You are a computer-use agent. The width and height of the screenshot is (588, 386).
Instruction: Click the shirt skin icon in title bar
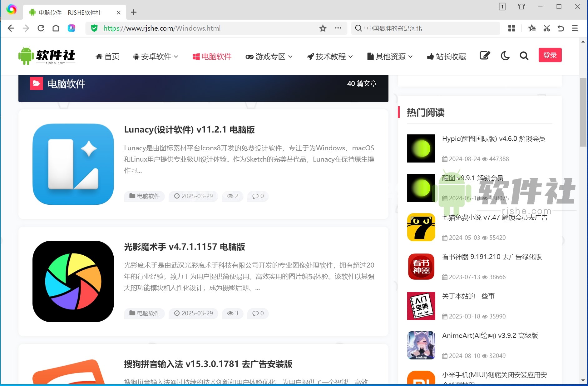point(521,7)
